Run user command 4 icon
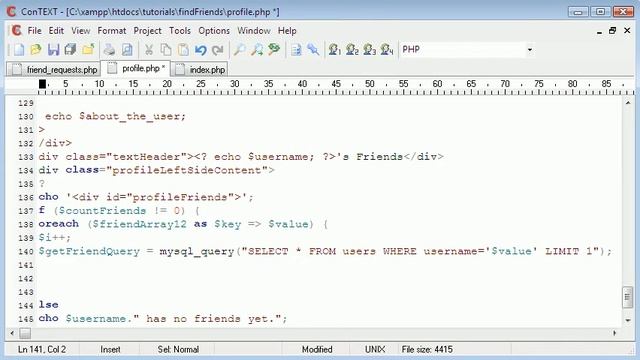Screen dimensions: 640x360 [387, 50]
